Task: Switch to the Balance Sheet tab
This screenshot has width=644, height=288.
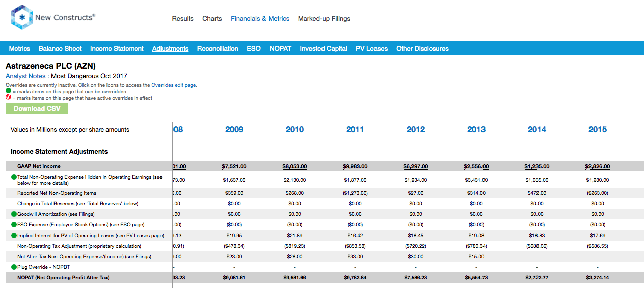Action: point(60,49)
